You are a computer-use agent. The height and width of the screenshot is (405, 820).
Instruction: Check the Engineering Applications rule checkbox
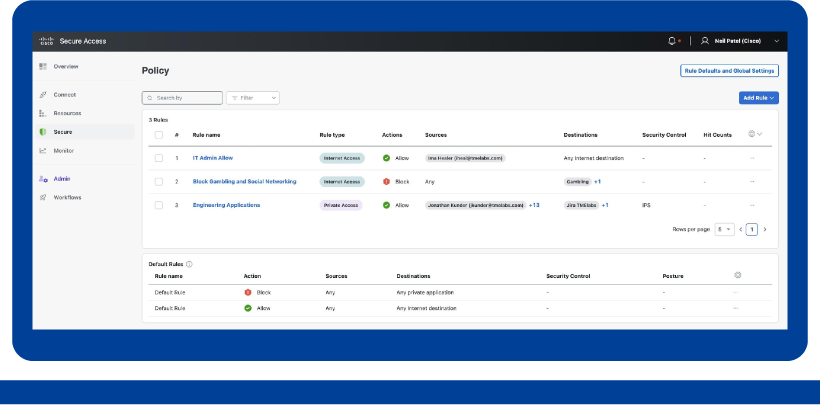[158, 205]
